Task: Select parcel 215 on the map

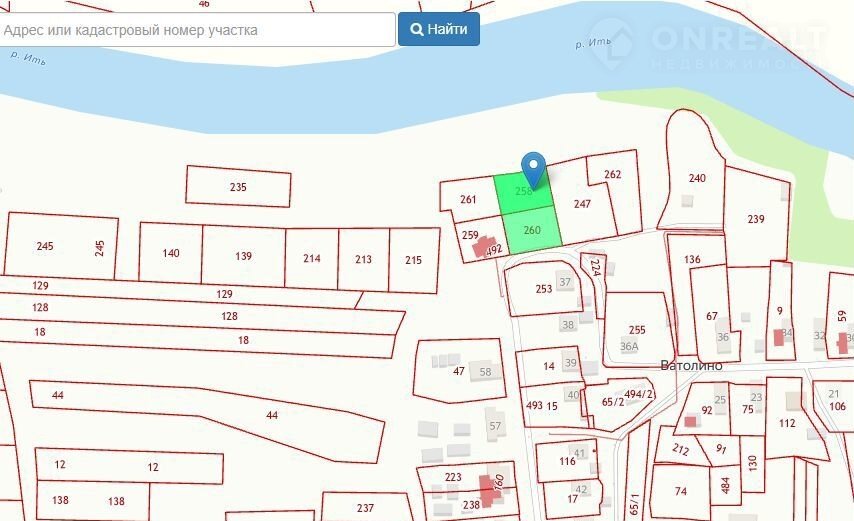Action: pos(414,260)
